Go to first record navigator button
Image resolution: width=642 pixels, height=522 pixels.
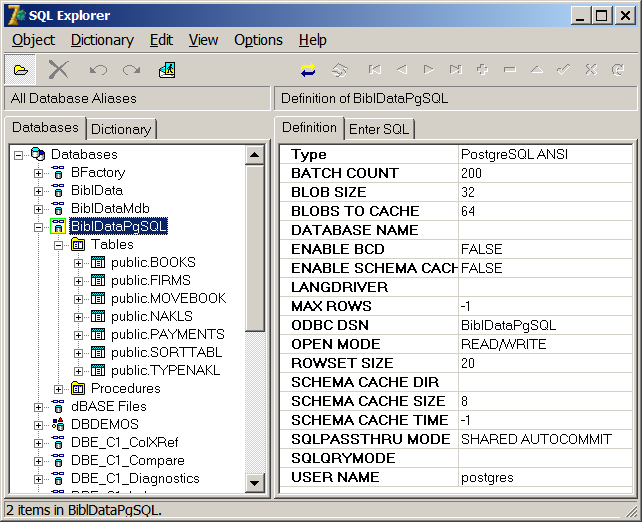coord(375,70)
